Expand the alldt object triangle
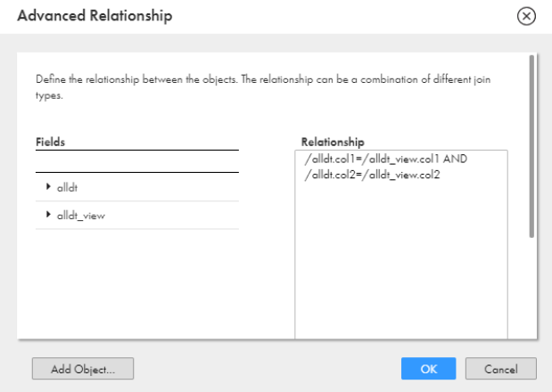 click(x=48, y=187)
